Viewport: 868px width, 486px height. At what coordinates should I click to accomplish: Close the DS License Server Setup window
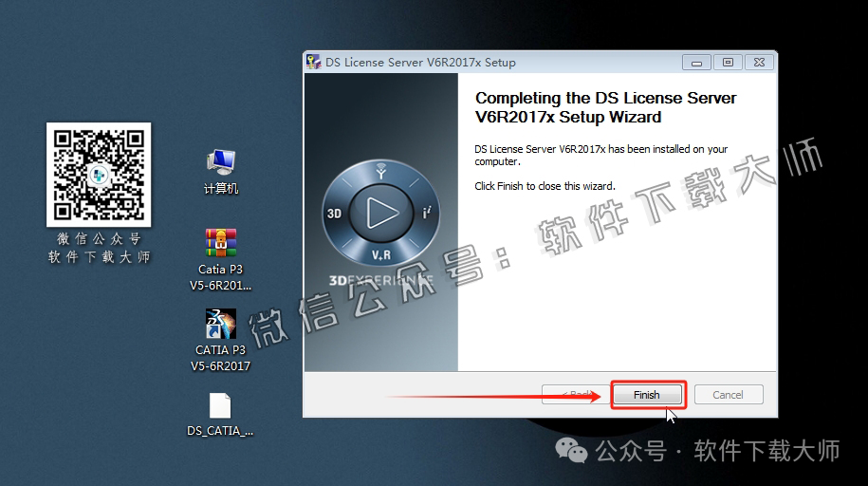758,63
